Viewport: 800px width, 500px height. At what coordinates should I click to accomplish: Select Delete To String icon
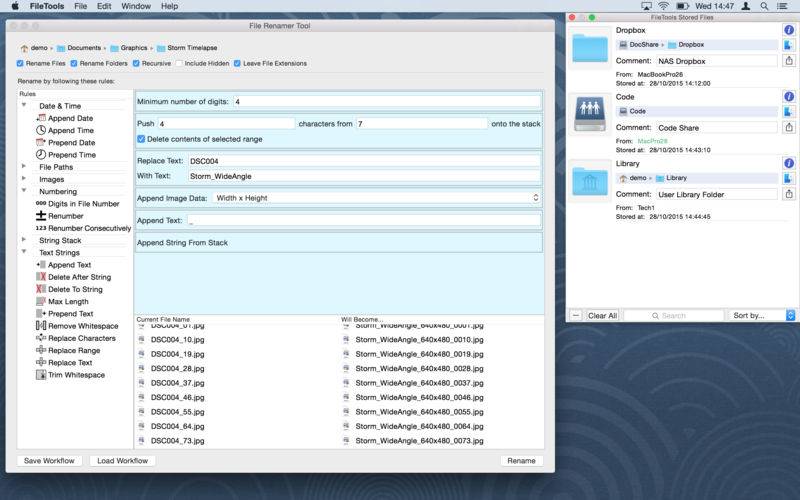pos(41,289)
